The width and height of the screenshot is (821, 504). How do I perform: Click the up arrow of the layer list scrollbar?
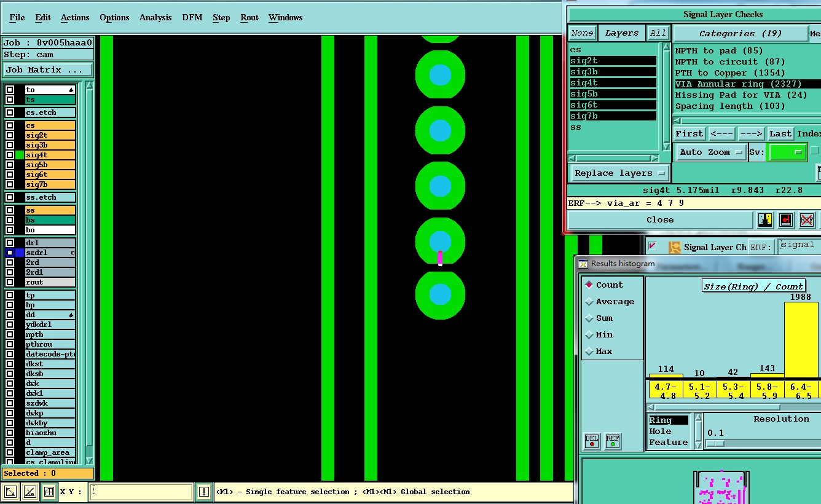tap(89, 85)
